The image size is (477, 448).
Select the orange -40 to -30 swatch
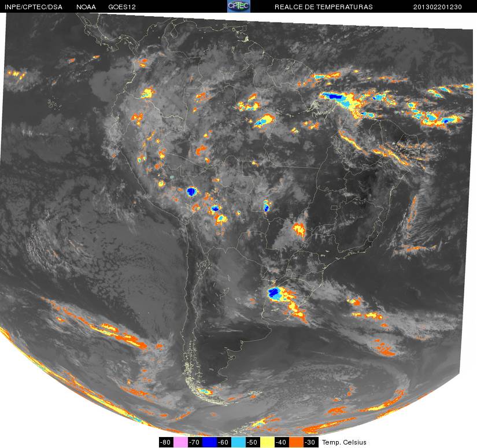pos(296,442)
